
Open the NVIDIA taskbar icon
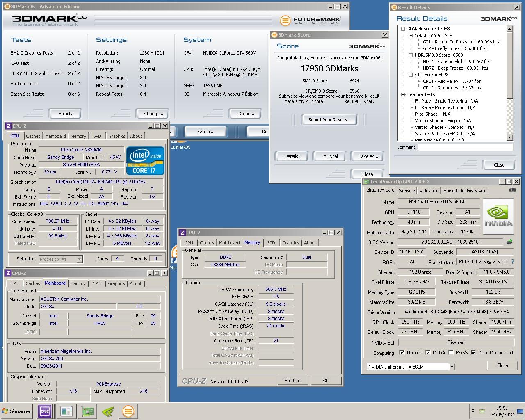[107, 411]
